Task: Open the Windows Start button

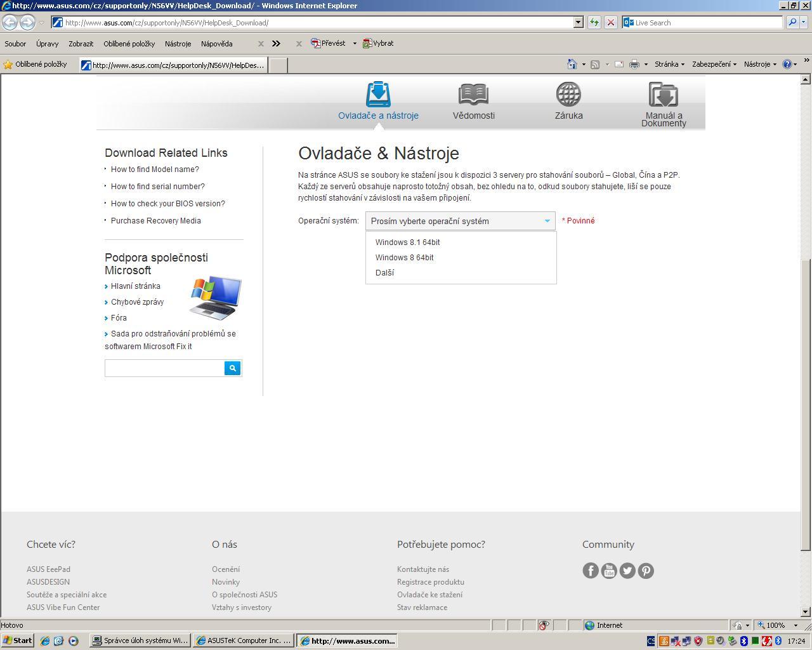Action: click(x=17, y=640)
